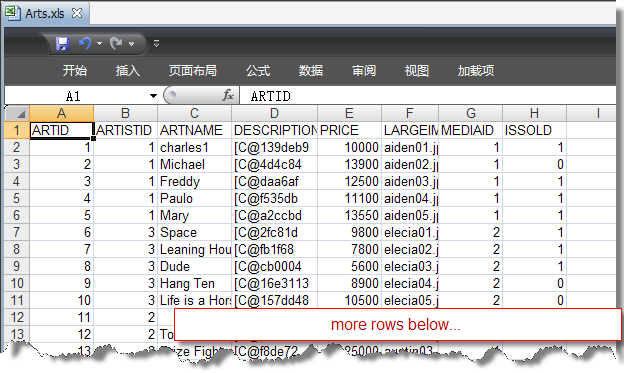This screenshot has width=624, height=373.
Task: Select row 5 header
Action: point(17,198)
